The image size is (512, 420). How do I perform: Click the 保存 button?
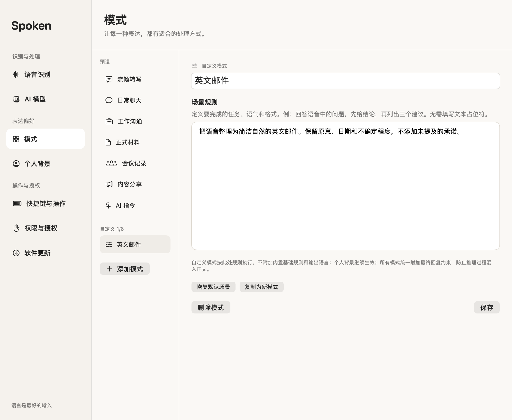(x=487, y=307)
